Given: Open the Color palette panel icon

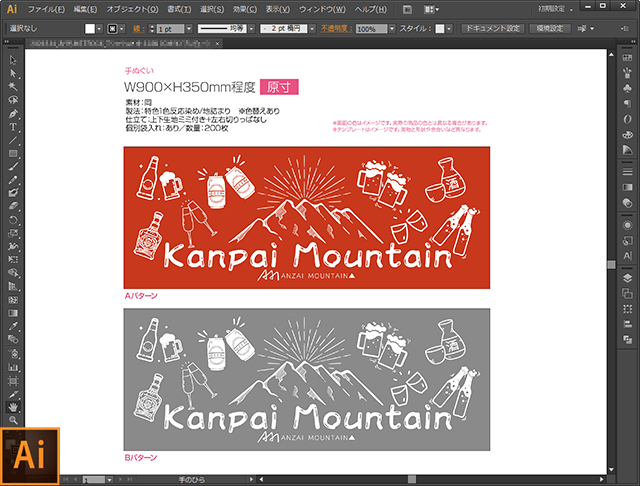Looking at the screenshot, I should 627,134.
